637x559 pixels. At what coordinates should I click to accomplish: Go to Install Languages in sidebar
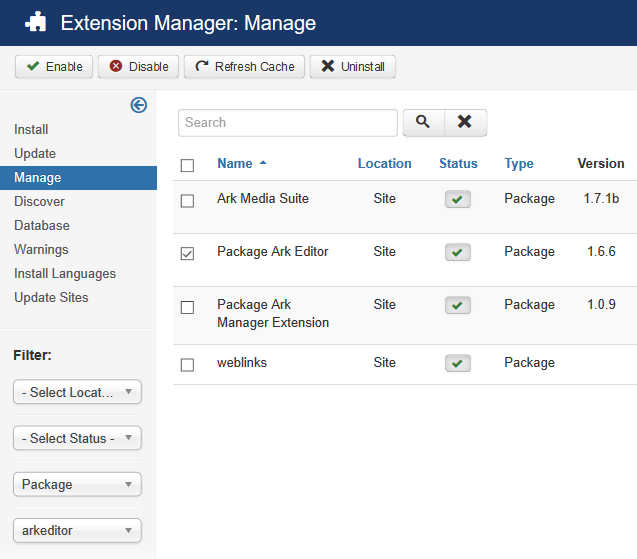click(65, 273)
